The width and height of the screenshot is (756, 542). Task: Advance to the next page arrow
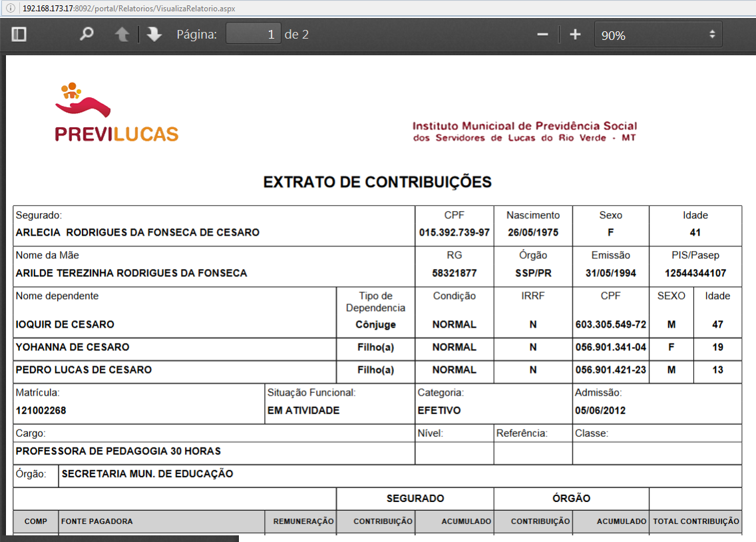point(154,35)
